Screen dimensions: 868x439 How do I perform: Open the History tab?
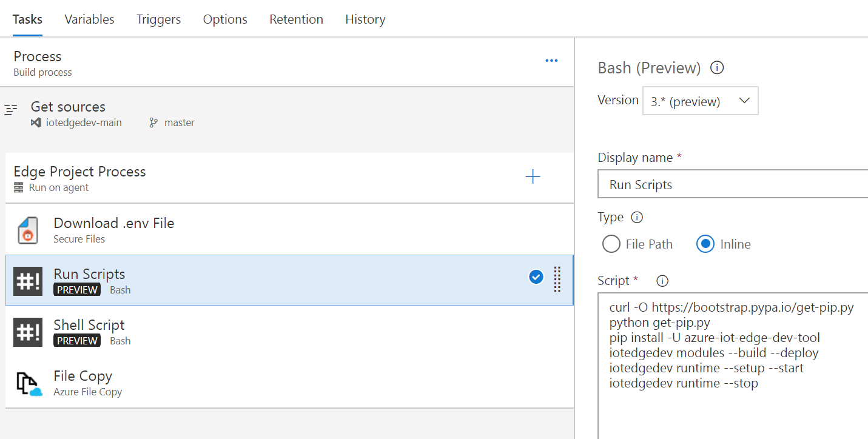click(x=365, y=19)
